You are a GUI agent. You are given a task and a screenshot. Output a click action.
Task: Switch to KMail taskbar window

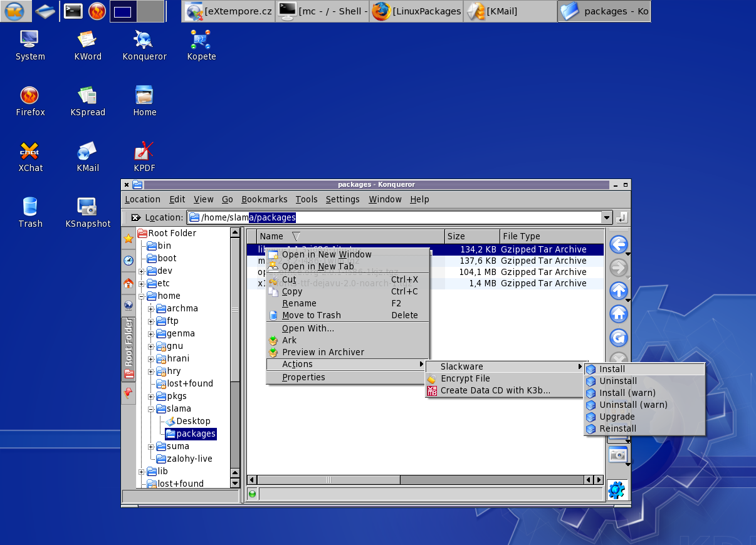point(510,11)
